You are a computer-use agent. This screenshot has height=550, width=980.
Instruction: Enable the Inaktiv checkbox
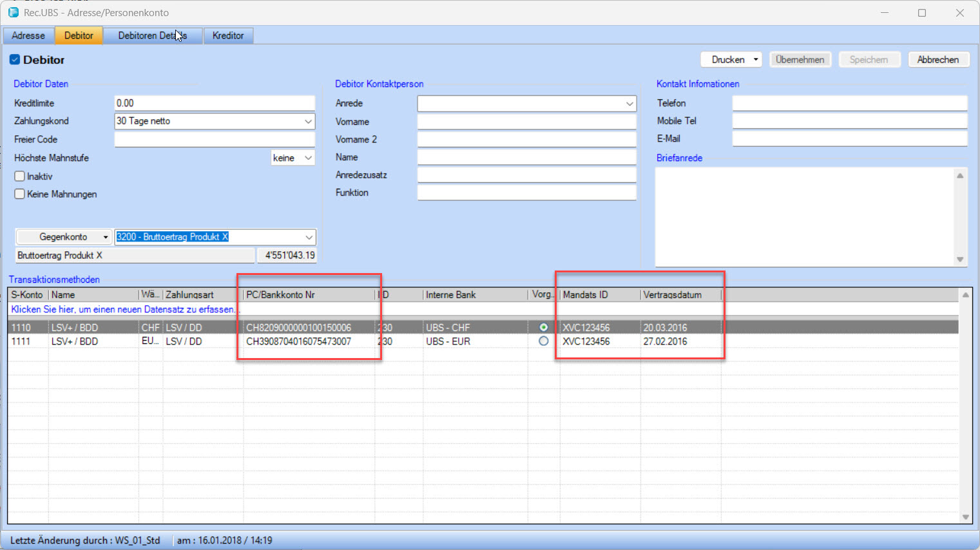tap(20, 176)
